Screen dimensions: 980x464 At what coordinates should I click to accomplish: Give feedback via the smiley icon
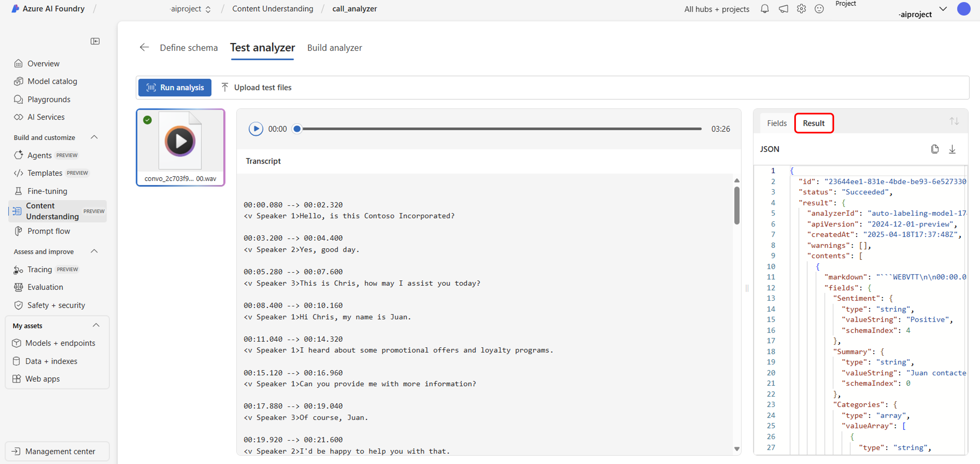(x=820, y=9)
